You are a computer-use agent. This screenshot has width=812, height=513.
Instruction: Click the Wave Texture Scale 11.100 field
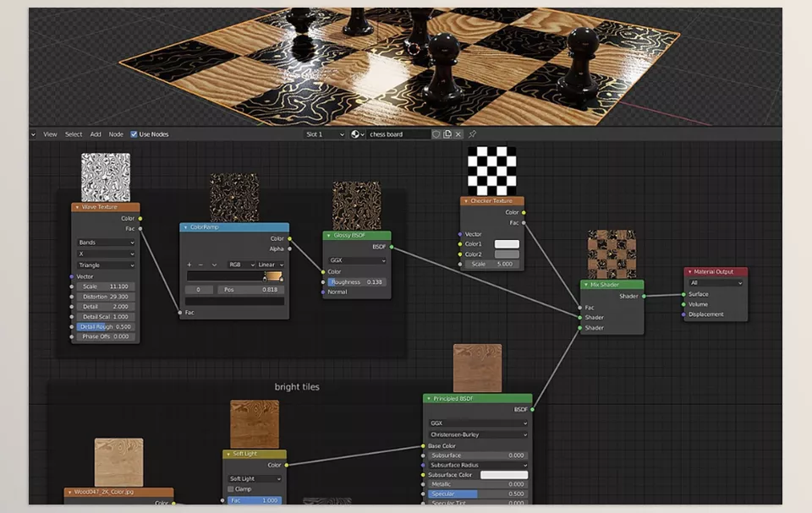tap(107, 287)
